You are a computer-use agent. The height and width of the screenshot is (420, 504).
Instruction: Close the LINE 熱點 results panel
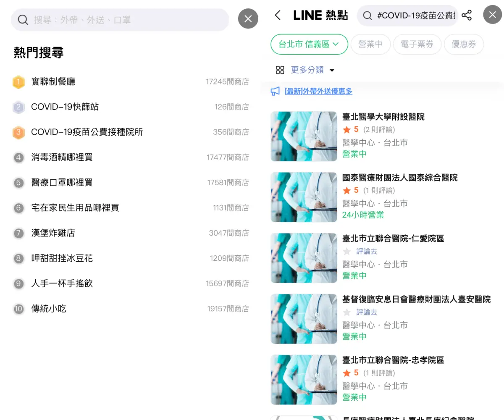pyautogui.click(x=493, y=15)
